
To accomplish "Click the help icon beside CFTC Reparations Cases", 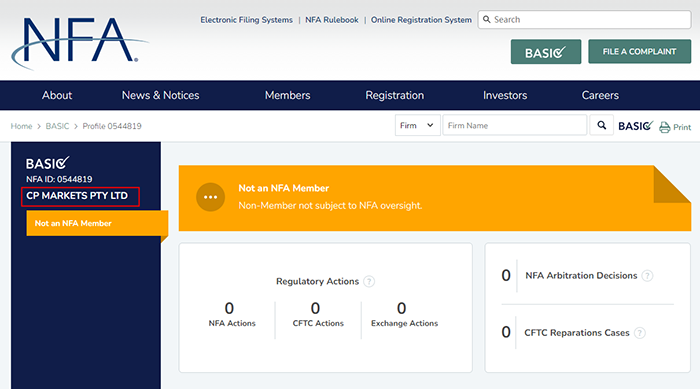I will click(x=639, y=333).
